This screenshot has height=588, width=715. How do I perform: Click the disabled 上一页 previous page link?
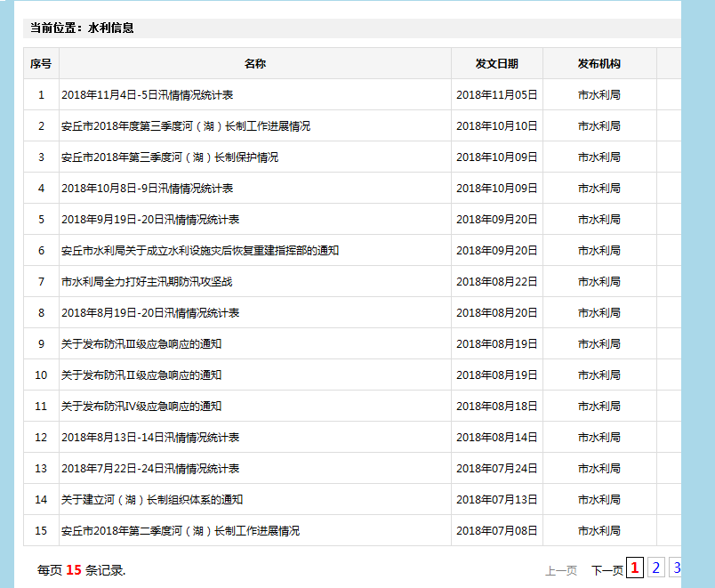(561, 570)
